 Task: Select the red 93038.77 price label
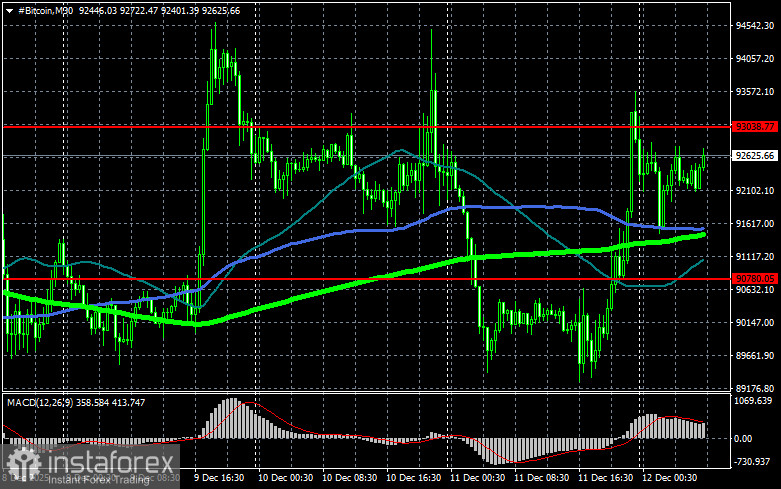pyautogui.click(x=755, y=126)
